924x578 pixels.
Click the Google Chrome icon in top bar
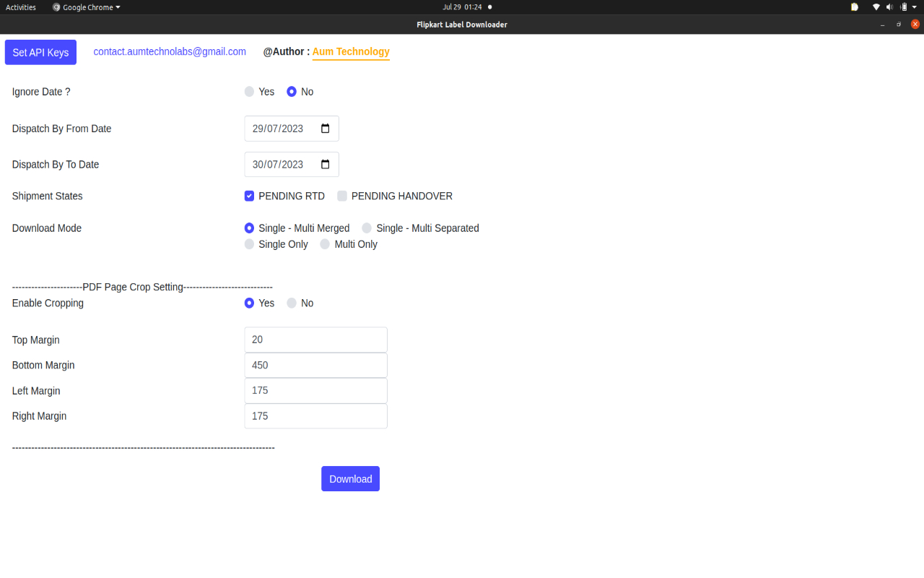pyautogui.click(x=56, y=7)
